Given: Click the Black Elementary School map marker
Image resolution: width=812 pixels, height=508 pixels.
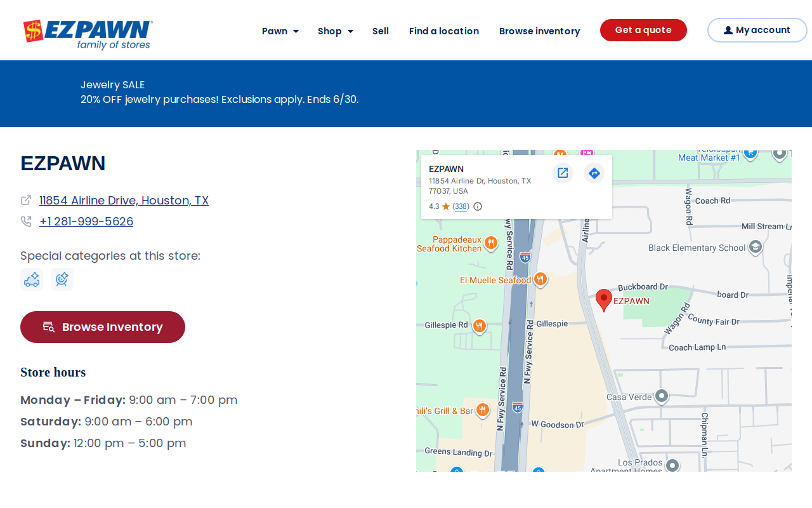Looking at the screenshot, I should coord(755,248).
